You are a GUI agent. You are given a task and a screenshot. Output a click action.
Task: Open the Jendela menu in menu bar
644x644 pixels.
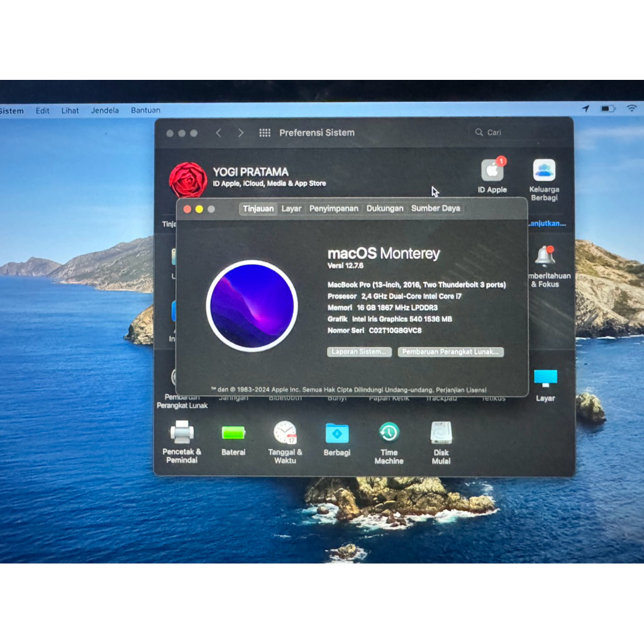(105, 110)
